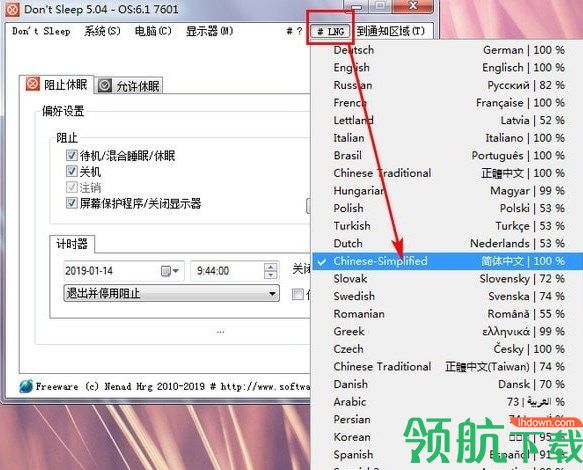Select Greek language entry
Screen dimensions: 583x470
(447, 331)
